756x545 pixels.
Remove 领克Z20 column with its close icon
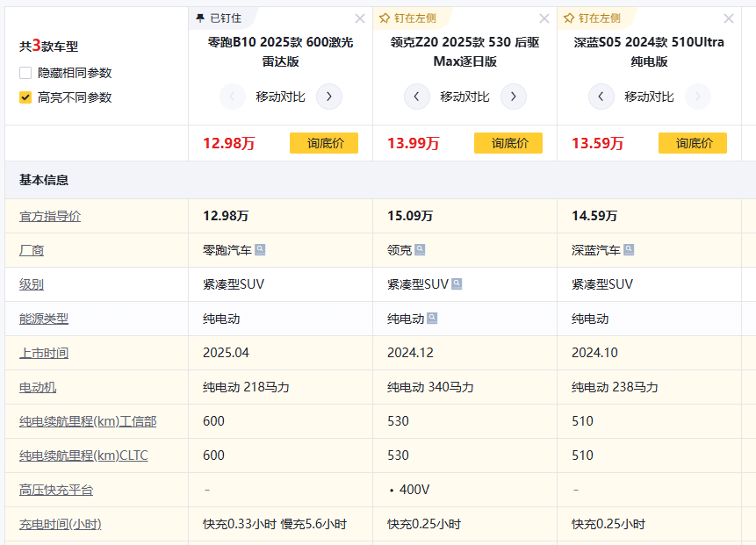click(x=544, y=18)
